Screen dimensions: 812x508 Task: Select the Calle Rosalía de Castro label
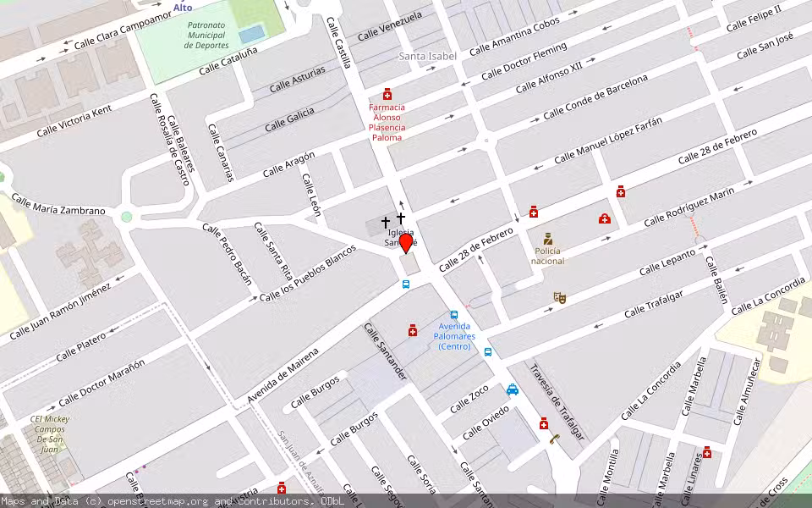click(x=170, y=139)
